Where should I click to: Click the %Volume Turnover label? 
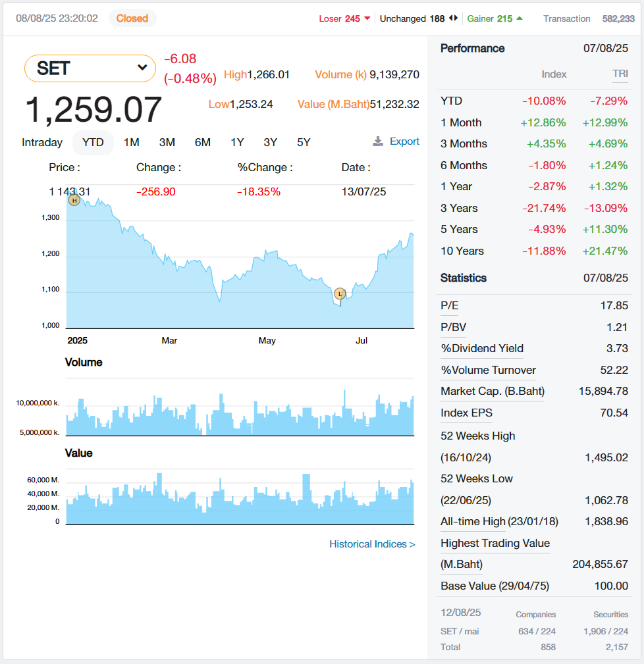coord(489,370)
